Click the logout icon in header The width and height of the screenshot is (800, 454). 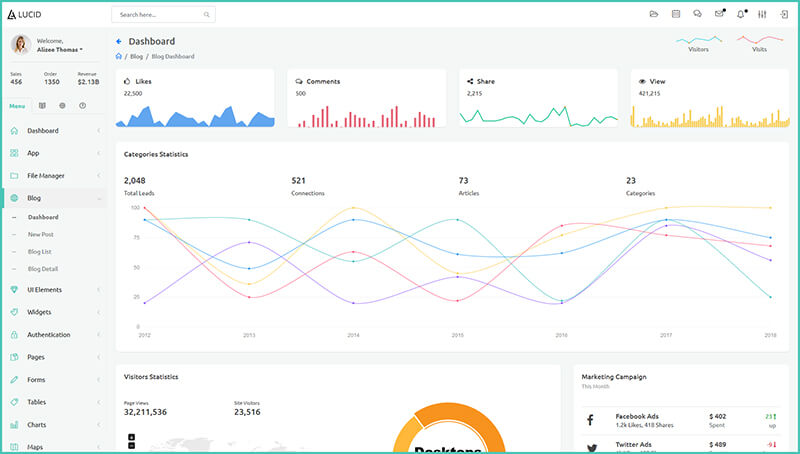[x=784, y=14]
